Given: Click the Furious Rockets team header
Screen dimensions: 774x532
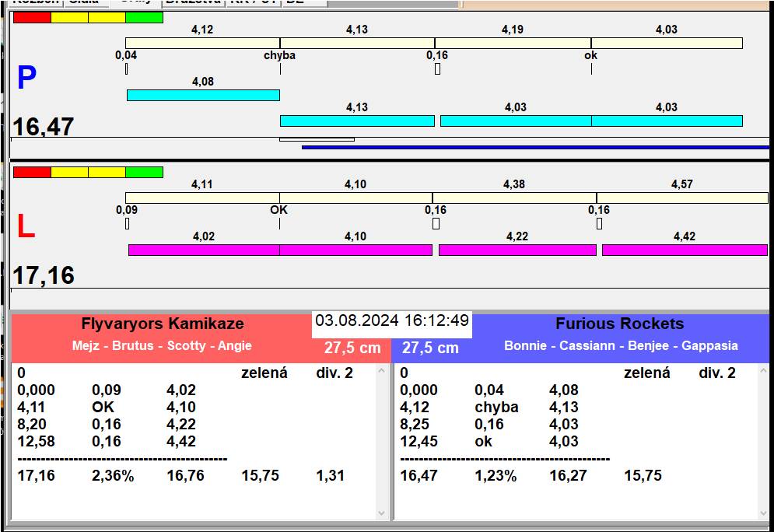Looking at the screenshot, I should click(619, 324).
